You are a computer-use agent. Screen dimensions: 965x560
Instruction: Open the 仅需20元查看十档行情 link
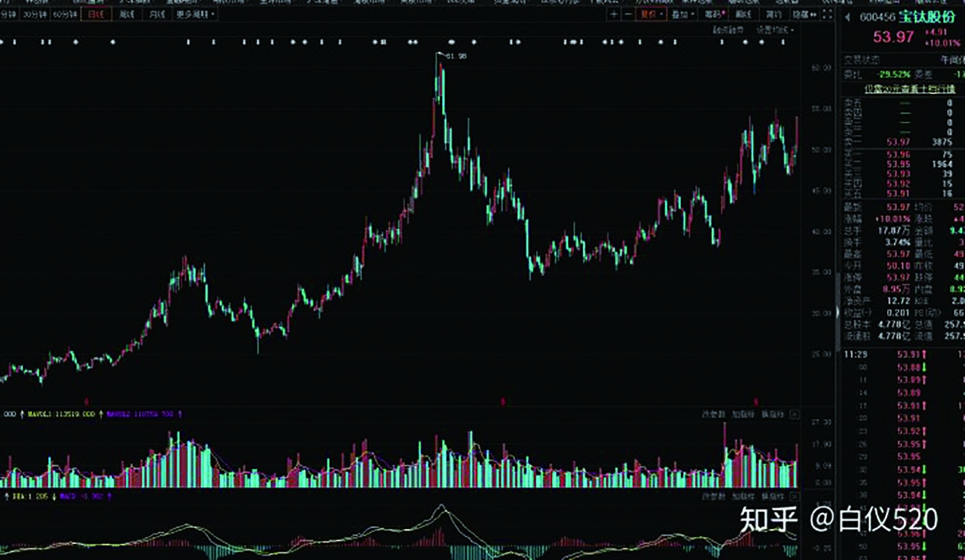point(909,88)
